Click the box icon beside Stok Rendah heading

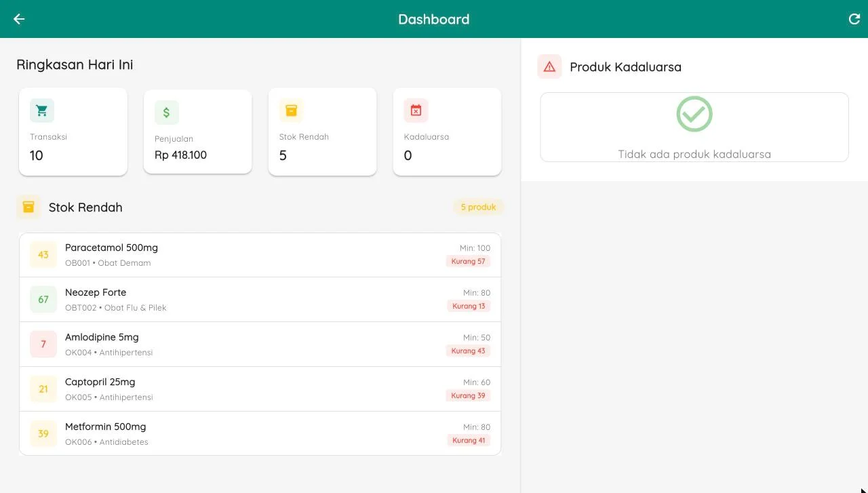(x=28, y=208)
